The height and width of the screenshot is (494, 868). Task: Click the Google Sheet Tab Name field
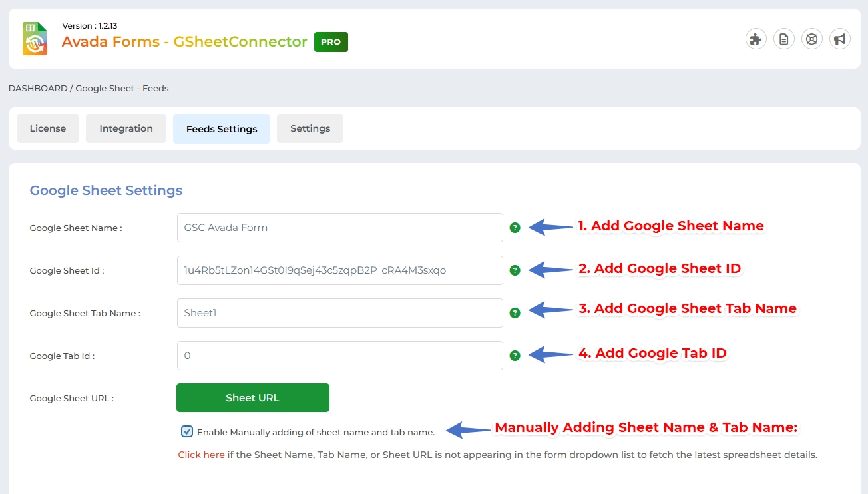(339, 313)
